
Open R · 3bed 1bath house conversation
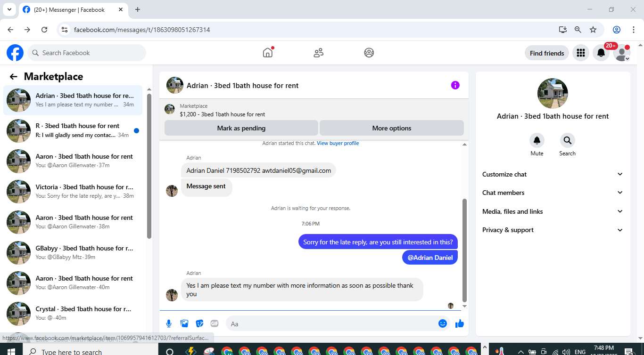tap(73, 130)
